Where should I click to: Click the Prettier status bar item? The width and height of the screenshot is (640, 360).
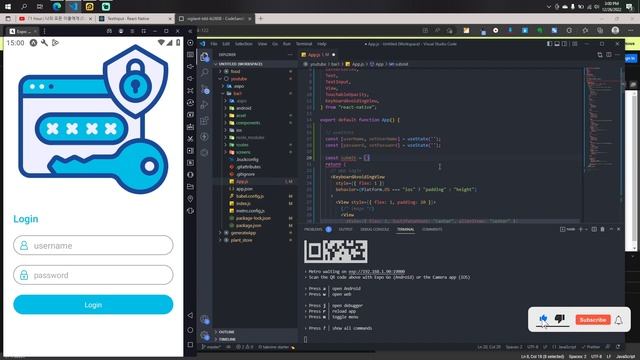pyautogui.click(x=591, y=347)
